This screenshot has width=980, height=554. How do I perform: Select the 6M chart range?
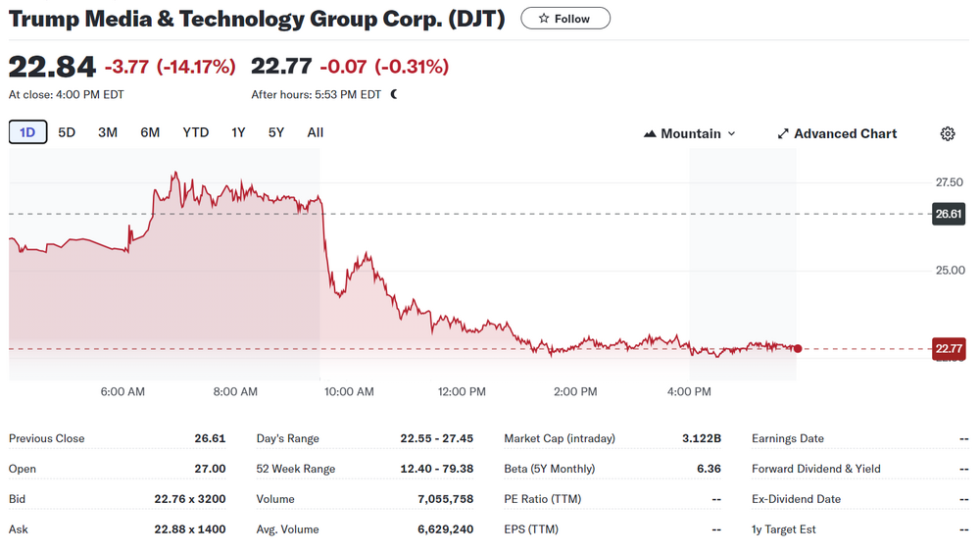coord(150,132)
